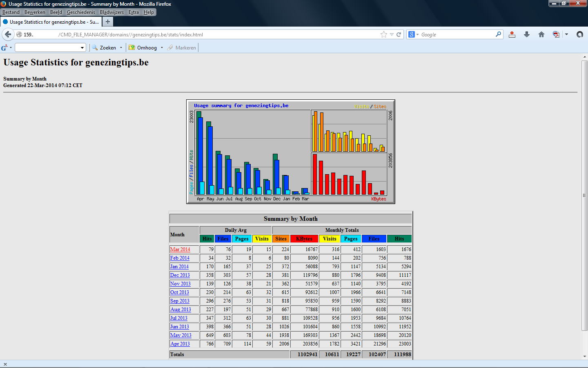Open the Aug 2013 statistics link
This screenshot has height=368, width=588.
(180, 310)
